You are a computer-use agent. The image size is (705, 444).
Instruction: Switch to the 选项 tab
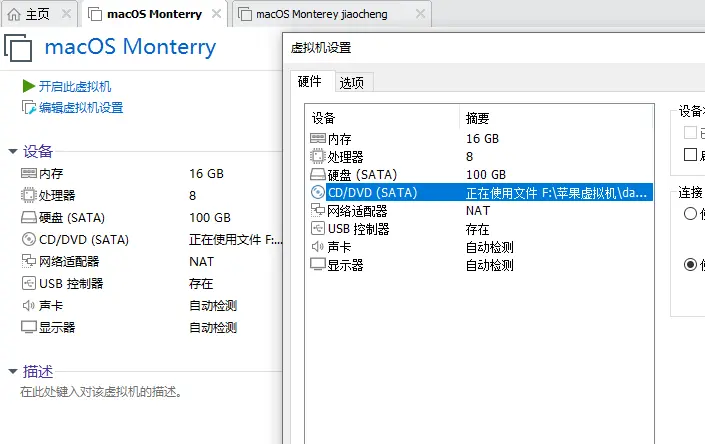[x=351, y=82]
